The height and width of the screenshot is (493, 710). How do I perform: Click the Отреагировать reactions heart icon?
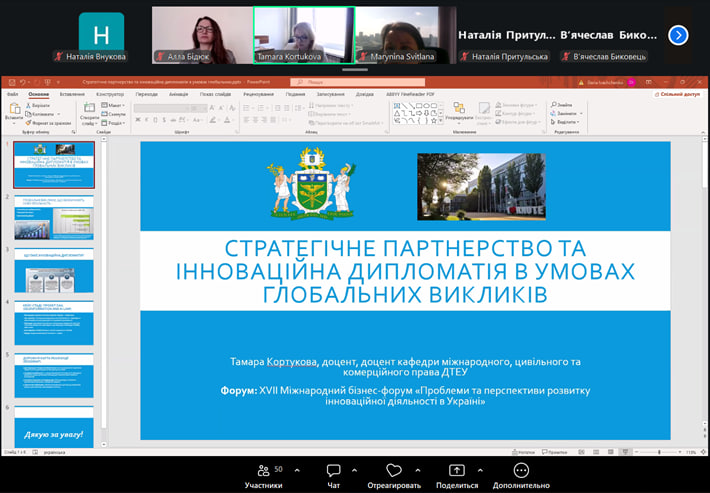coord(393,470)
